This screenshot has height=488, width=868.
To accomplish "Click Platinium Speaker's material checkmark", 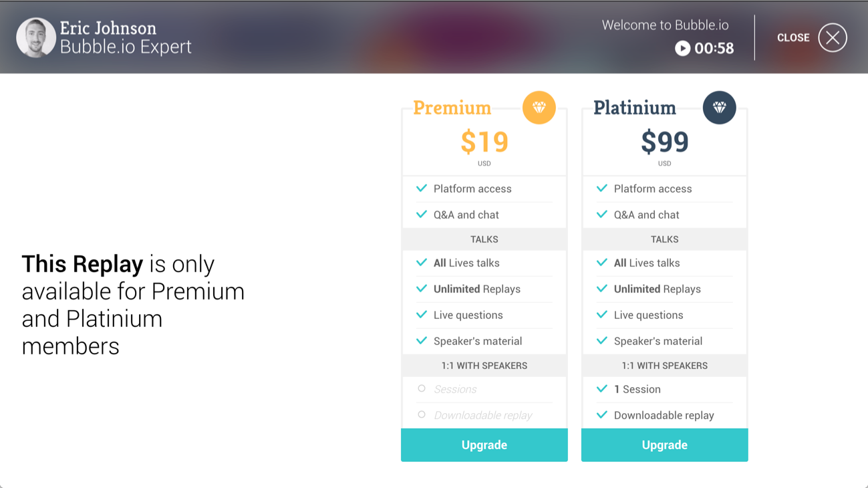I will 602,341.
